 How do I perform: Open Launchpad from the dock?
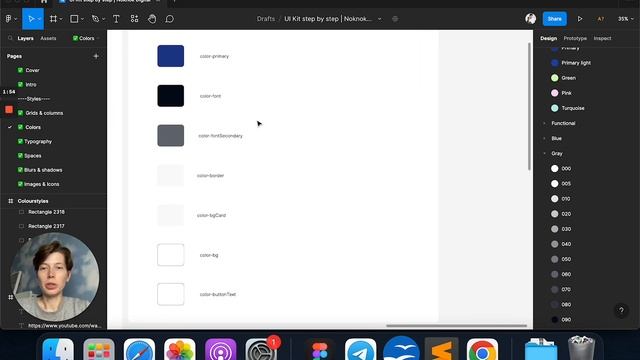click(99, 350)
